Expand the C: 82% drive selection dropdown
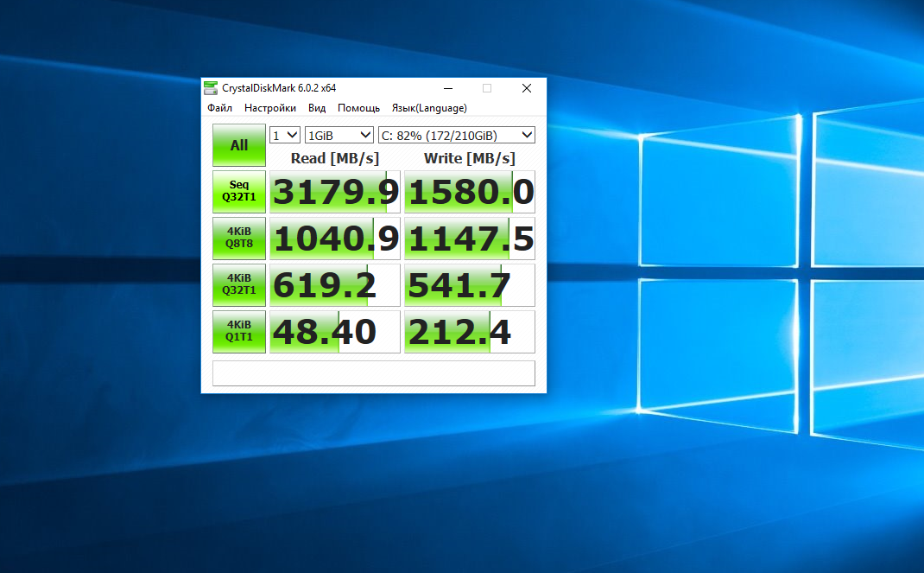 [457, 135]
